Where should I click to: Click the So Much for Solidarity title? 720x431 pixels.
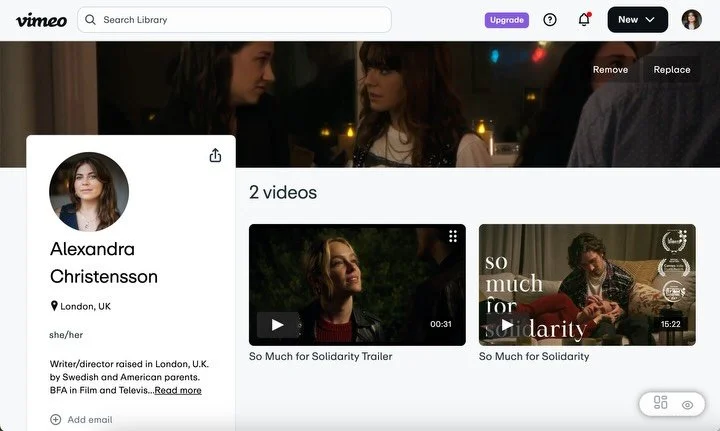pyautogui.click(x=534, y=357)
